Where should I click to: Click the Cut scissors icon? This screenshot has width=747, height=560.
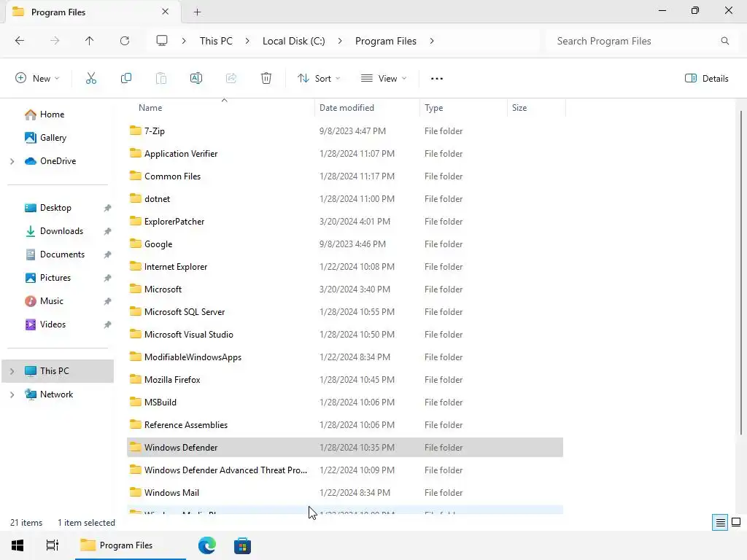click(x=91, y=79)
